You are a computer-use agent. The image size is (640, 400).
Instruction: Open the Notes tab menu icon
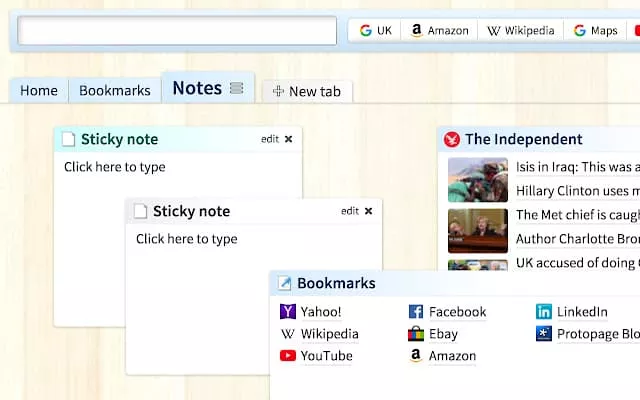(x=237, y=89)
